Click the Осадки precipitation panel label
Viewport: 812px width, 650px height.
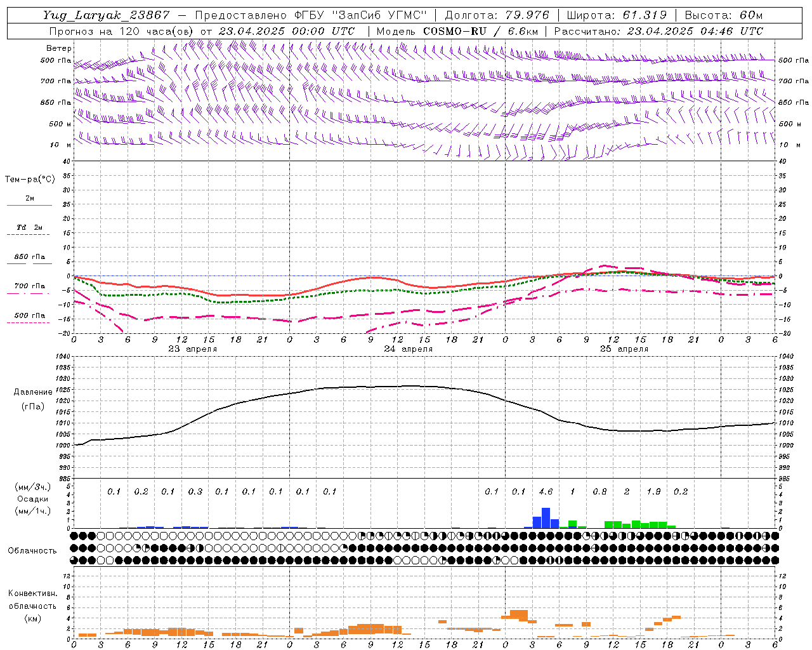click(x=32, y=500)
